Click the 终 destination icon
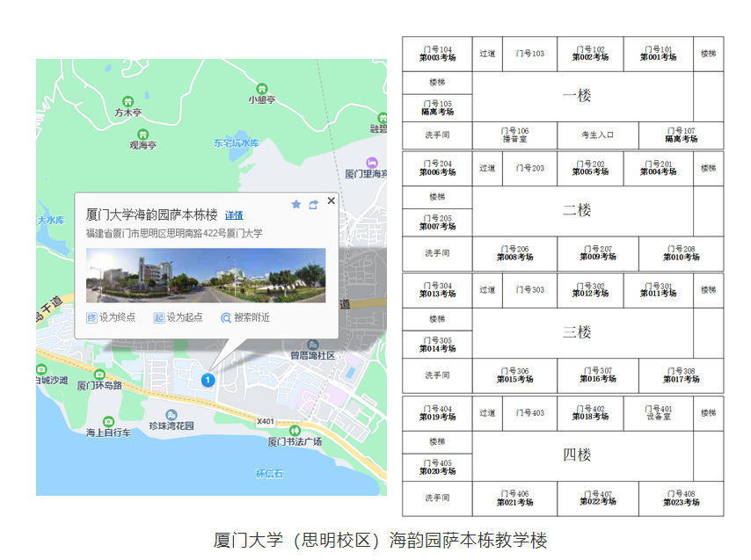Screen dimensions: 751x560 click(91, 318)
